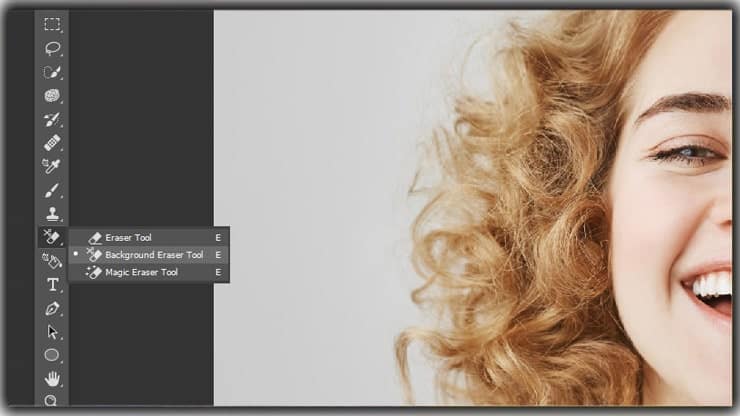
Task: Select the Paint Bucket drop tool
Action: point(52,261)
